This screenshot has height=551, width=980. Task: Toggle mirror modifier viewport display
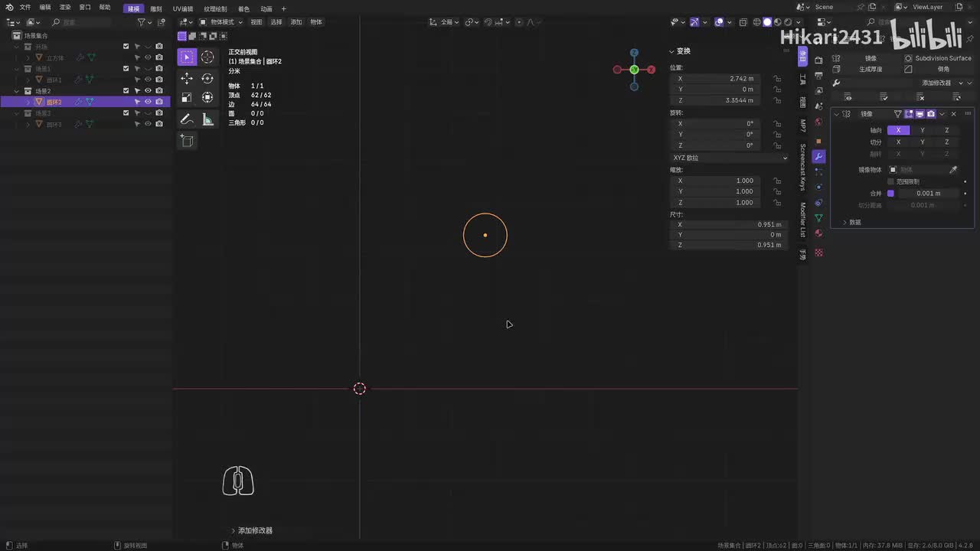tap(920, 114)
